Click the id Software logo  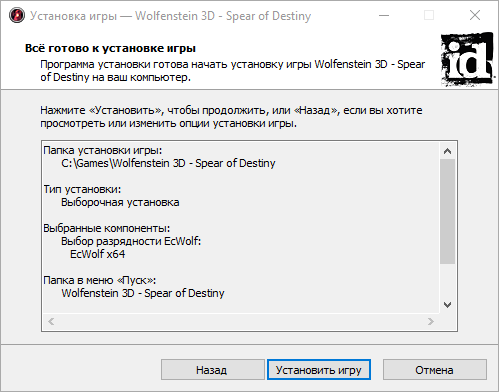[x=468, y=59]
